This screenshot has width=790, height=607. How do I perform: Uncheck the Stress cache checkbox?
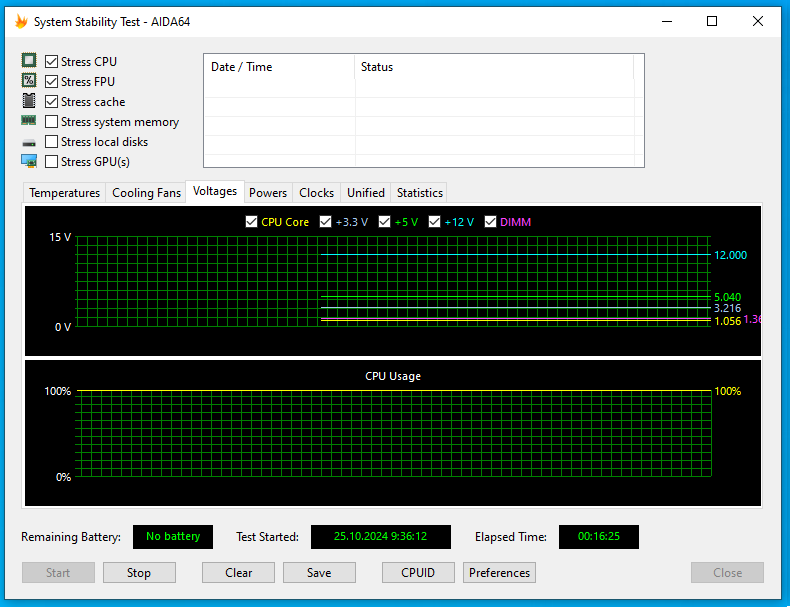(x=51, y=101)
